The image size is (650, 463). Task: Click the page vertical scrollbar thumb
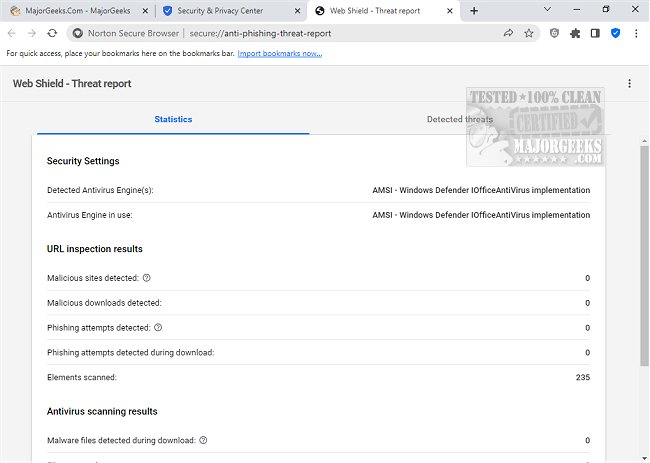pos(644,255)
